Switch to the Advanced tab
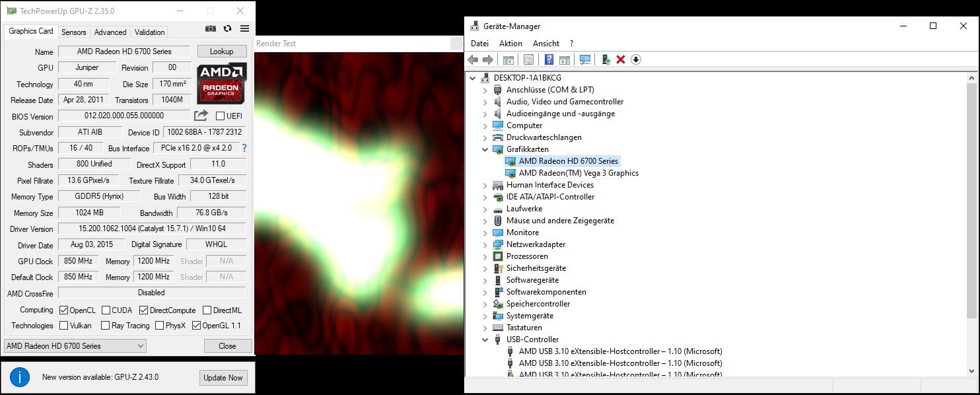Image resolution: width=980 pixels, height=395 pixels. click(x=110, y=32)
